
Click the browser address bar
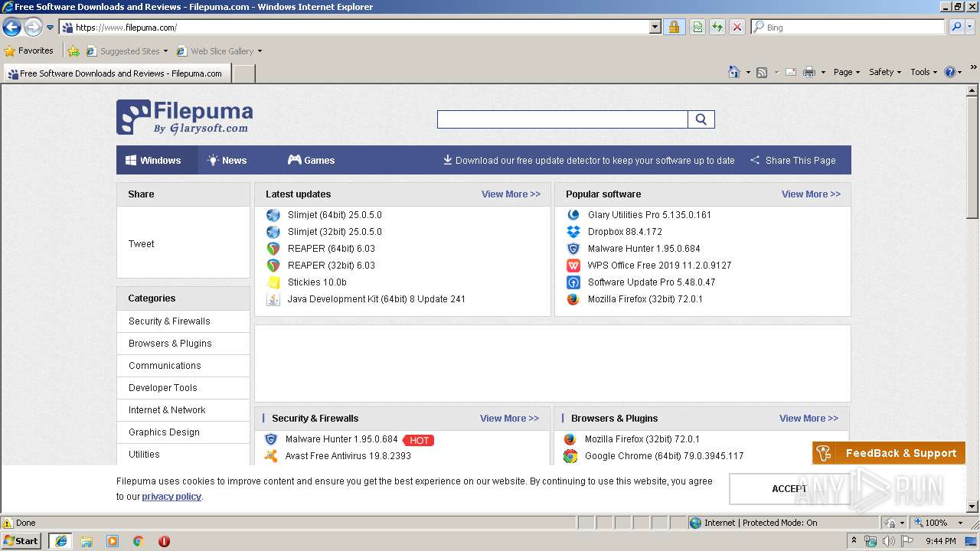(x=354, y=28)
